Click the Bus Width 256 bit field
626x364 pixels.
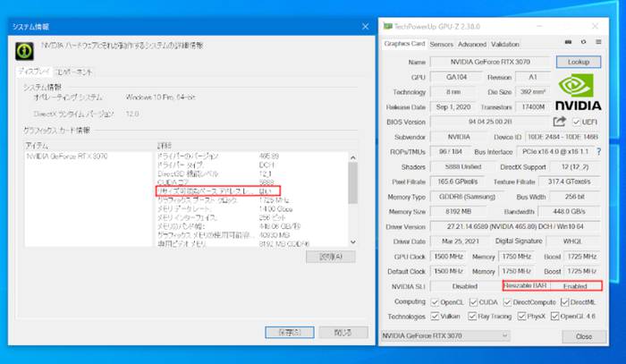[574, 197]
